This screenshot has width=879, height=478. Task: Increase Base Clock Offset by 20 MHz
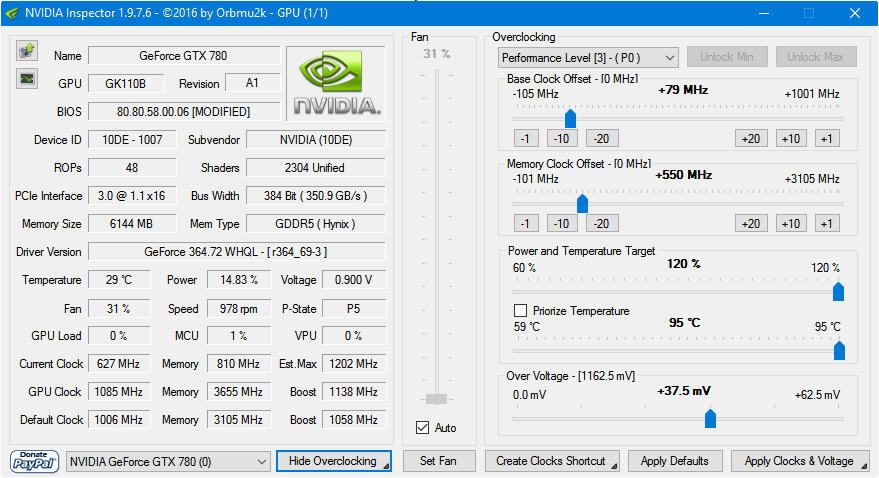pyautogui.click(x=751, y=138)
